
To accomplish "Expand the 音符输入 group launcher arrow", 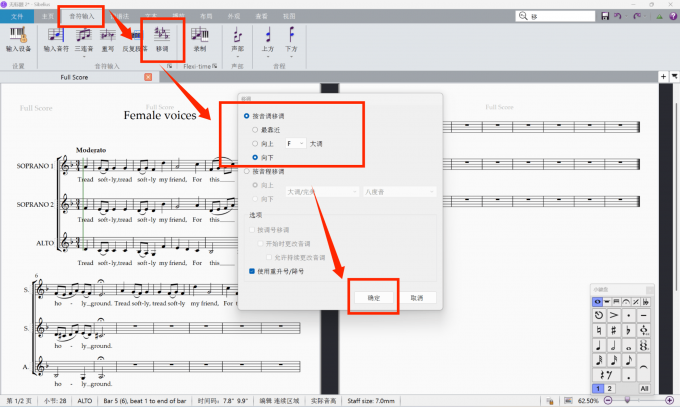I will tap(170, 66).
